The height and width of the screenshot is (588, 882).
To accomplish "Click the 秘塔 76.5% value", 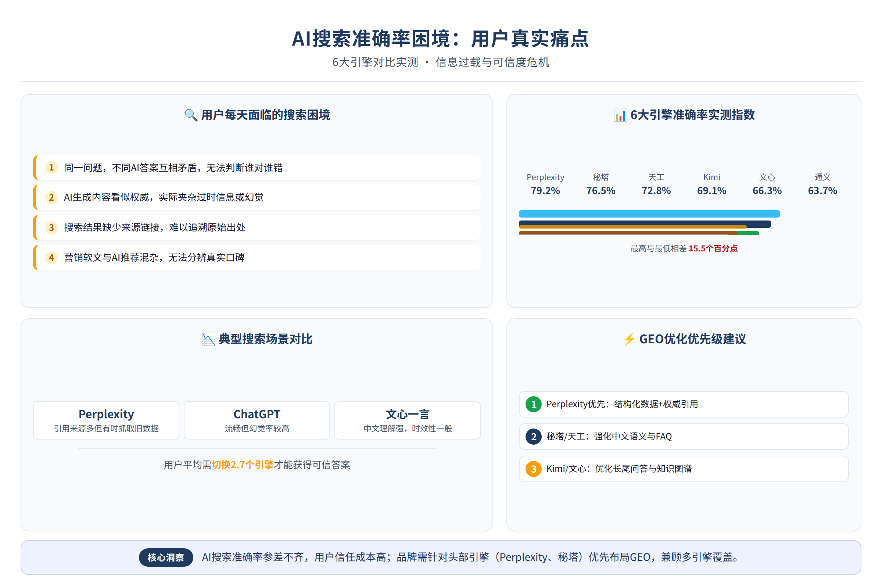I will 601,191.
